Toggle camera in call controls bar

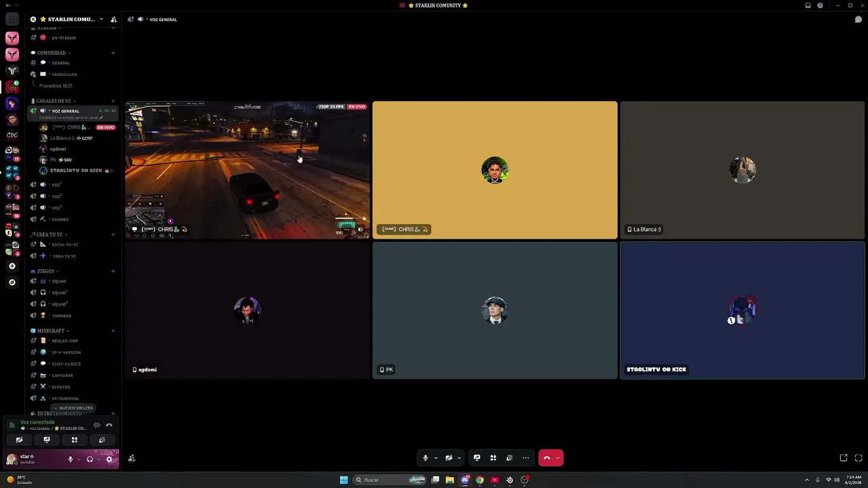click(x=448, y=458)
